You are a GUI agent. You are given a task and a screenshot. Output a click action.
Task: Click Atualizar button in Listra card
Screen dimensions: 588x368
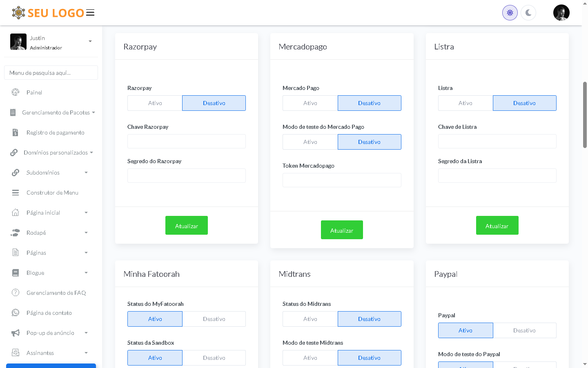pos(497,226)
